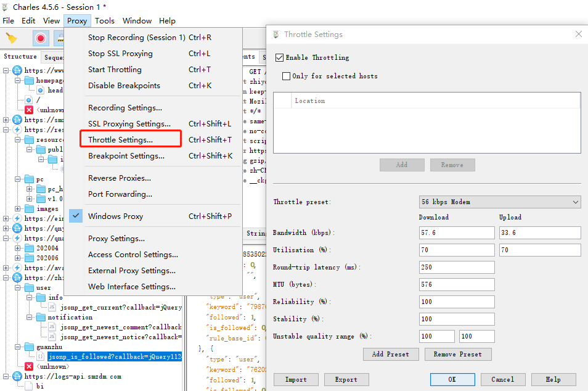Click the OK button in Throttle Settings

tap(452, 379)
